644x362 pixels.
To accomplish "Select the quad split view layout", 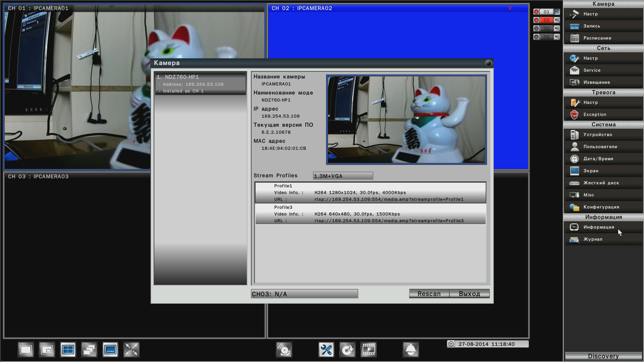I will click(x=68, y=350).
